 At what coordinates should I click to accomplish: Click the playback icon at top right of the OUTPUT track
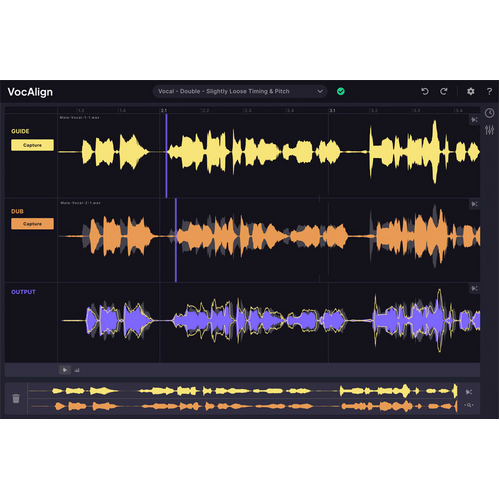click(474, 288)
